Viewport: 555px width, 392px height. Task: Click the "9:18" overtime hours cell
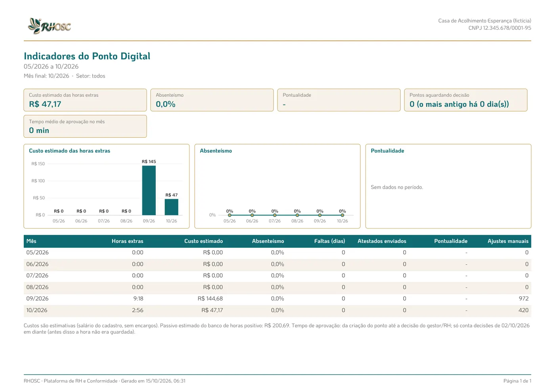tap(138, 299)
